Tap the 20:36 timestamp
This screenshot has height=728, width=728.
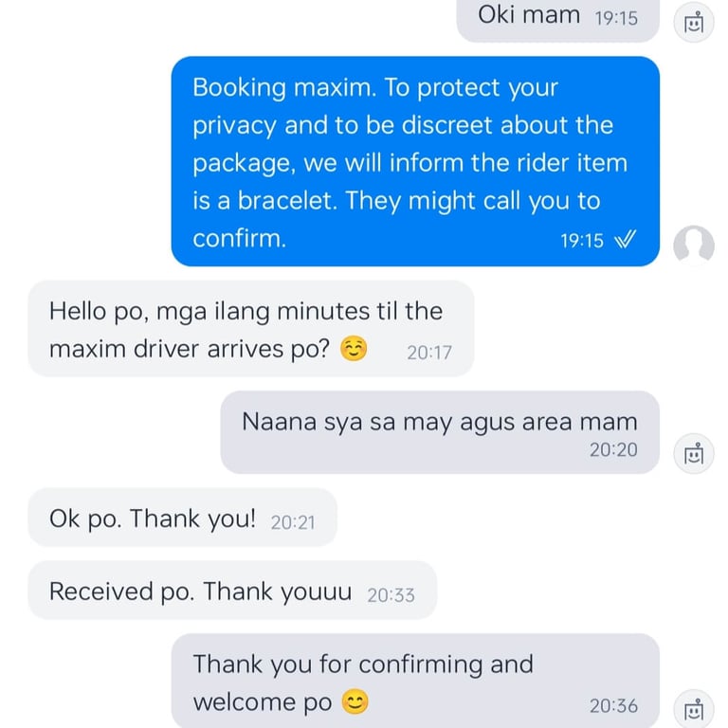pos(613,705)
